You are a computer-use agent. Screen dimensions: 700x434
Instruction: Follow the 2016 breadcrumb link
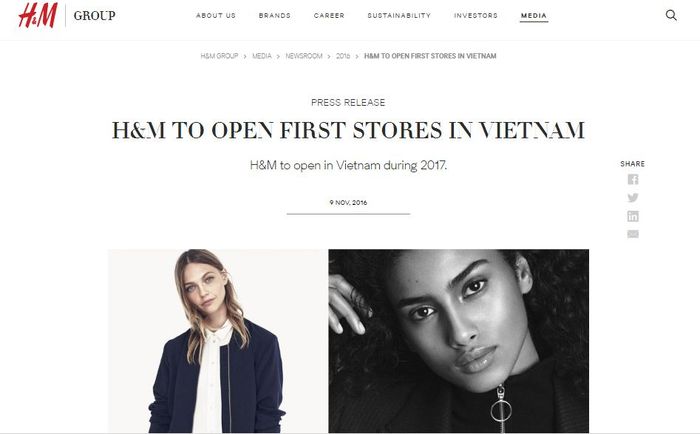[343, 56]
